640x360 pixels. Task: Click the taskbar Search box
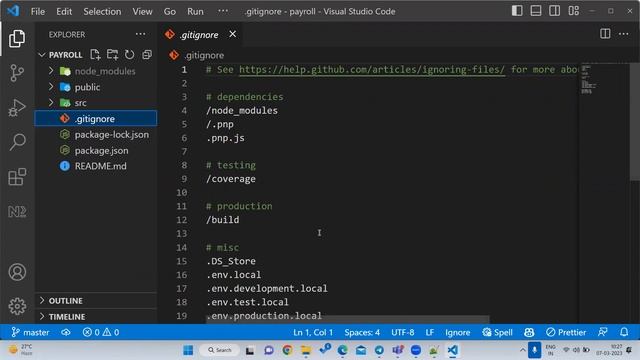pos(220,350)
